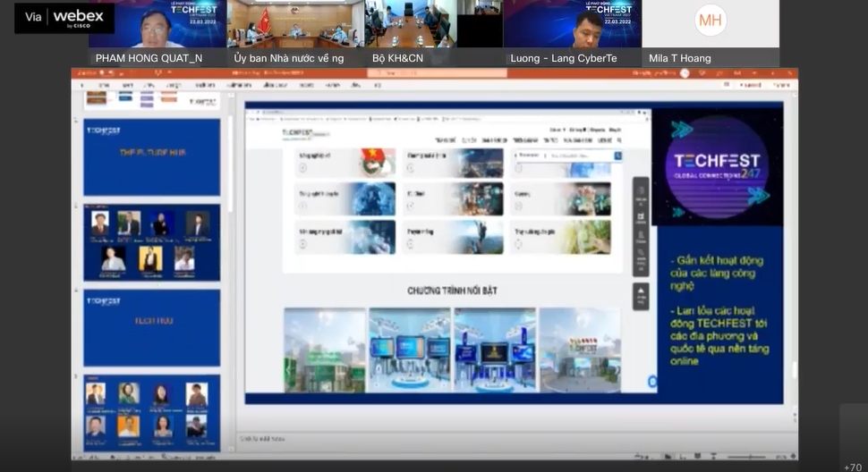
Task: Click the MH avatar for Mila T Hoang
Action: [x=711, y=21]
